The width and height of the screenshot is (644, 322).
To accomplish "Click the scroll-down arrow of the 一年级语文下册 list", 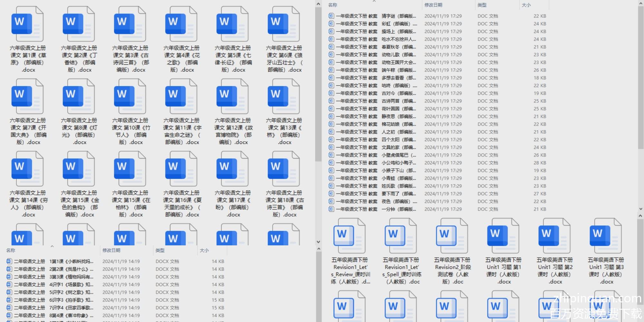I will click(640, 209).
